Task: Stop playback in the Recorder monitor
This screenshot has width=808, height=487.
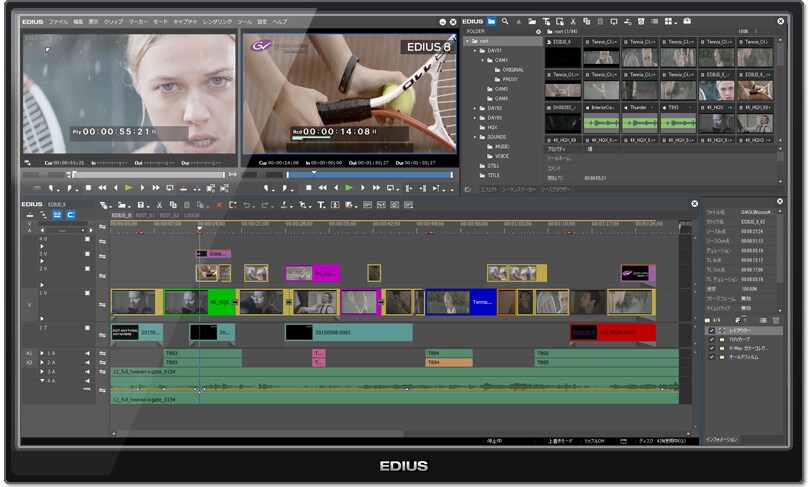Action: [x=308, y=188]
